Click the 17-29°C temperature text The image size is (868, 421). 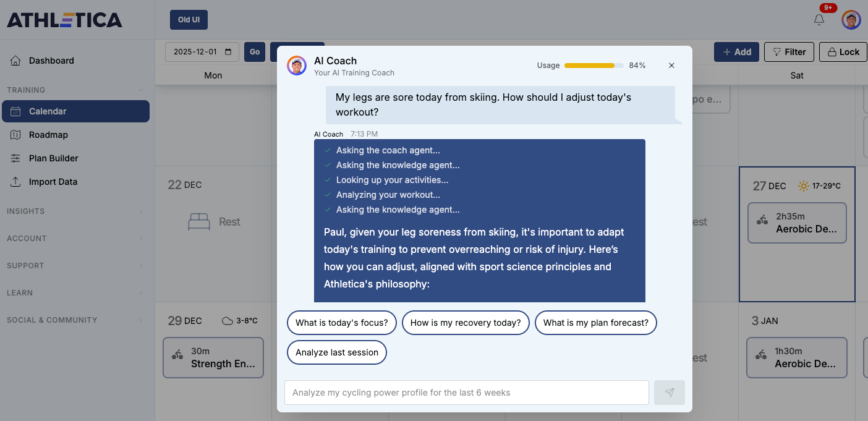pyautogui.click(x=827, y=186)
